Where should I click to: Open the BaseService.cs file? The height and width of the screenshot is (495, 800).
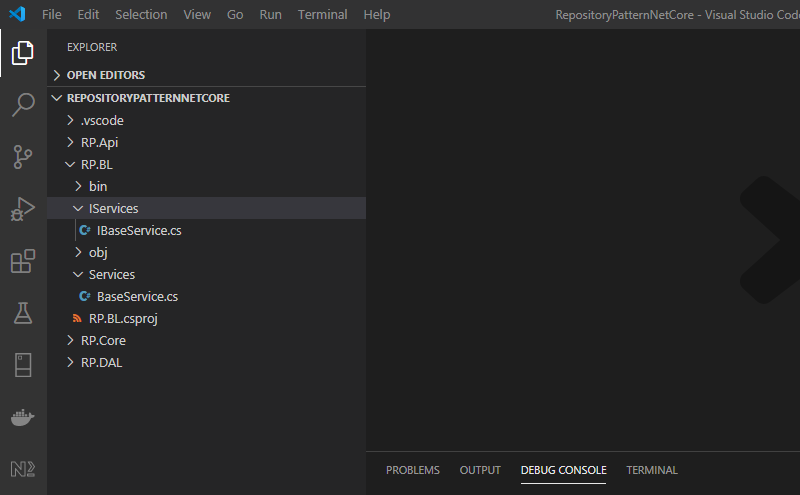(x=137, y=296)
